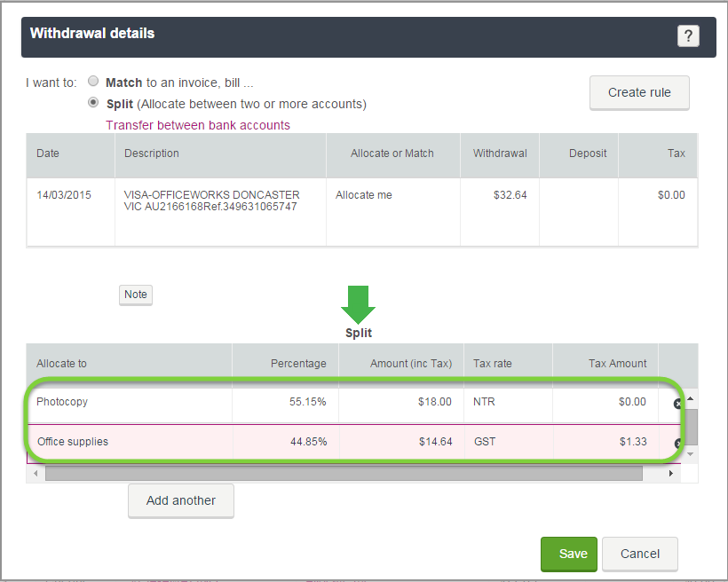
Task: Open Transfer between bank accounts link
Action: click(x=198, y=125)
